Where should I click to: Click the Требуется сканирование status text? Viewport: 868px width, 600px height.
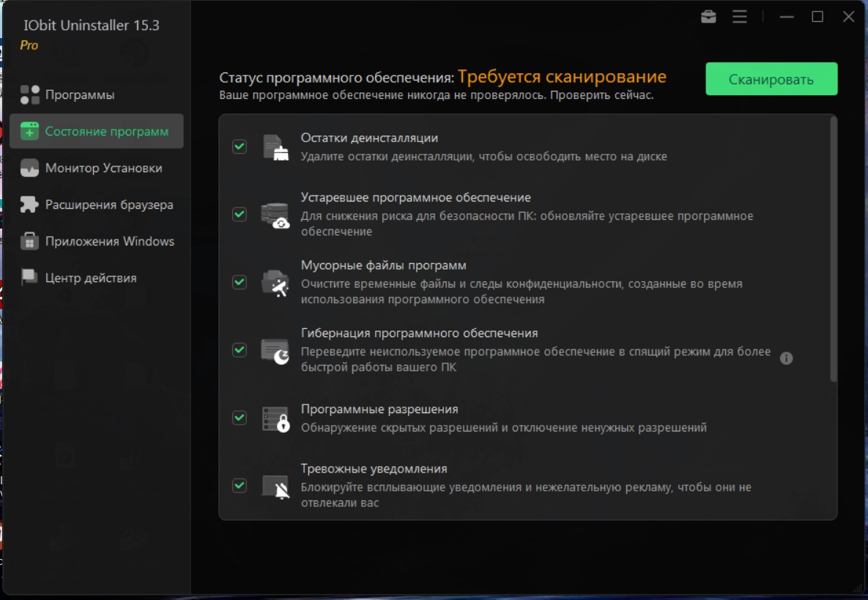pyautogui.click(x=562, y=77)
